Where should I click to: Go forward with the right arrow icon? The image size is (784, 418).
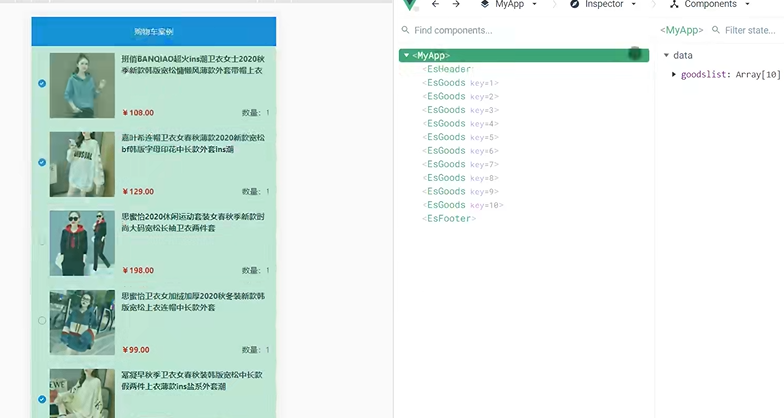coord(456,4)
